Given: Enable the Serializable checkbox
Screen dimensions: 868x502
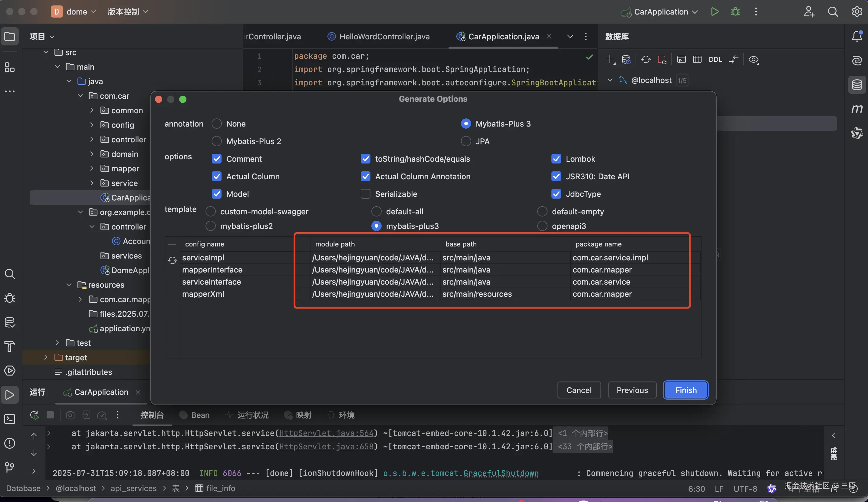Looking at the screenshot, I should tap(366, 194).
